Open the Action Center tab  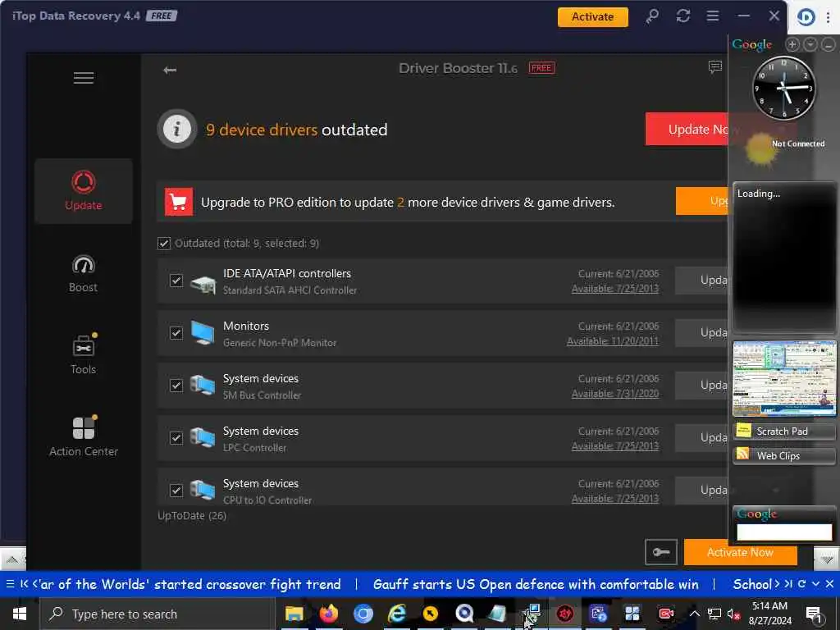pos(84,436)
